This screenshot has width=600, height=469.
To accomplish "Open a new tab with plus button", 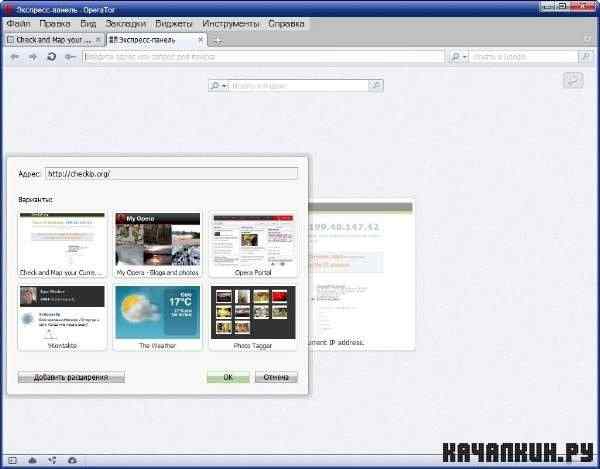I will (217, 41).
